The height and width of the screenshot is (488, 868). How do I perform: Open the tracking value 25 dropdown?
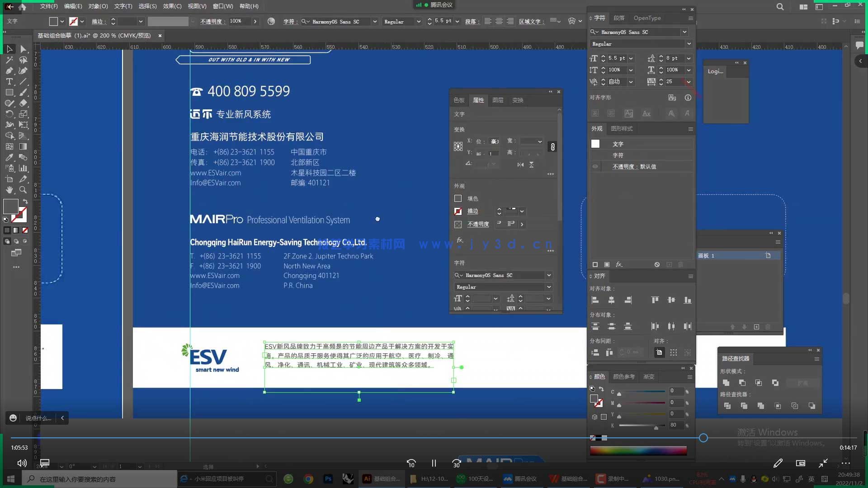tap(689, 82)
